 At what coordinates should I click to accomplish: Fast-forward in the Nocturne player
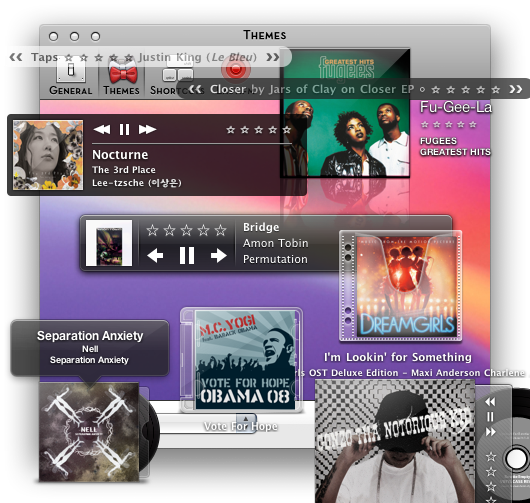(x=147, y=129)
